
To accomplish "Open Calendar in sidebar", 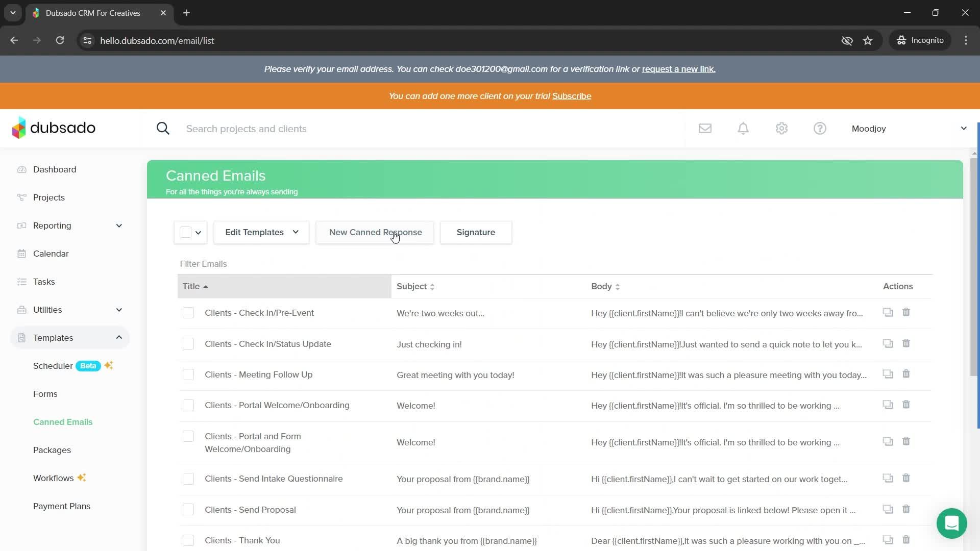I will pyautogui.click(x=51, y=254).
